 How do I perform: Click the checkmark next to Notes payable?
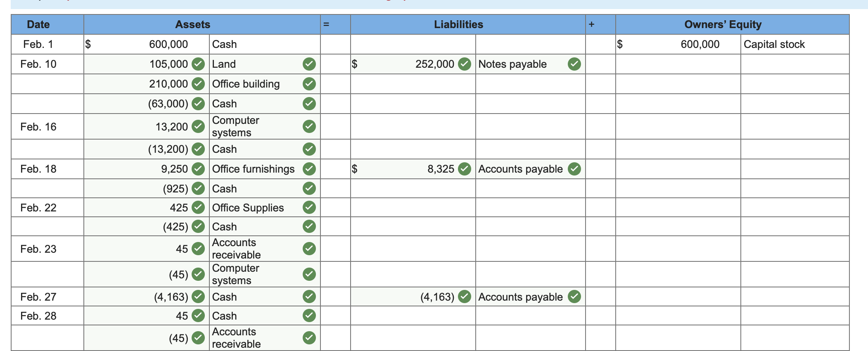tap(574, 64)
